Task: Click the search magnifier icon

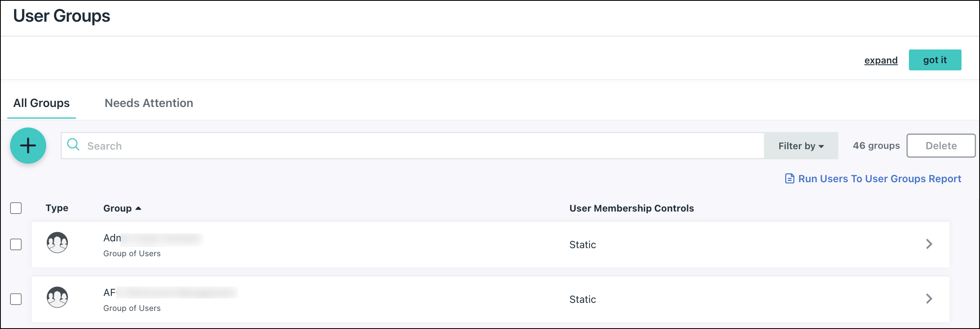Action: (73, 144)
